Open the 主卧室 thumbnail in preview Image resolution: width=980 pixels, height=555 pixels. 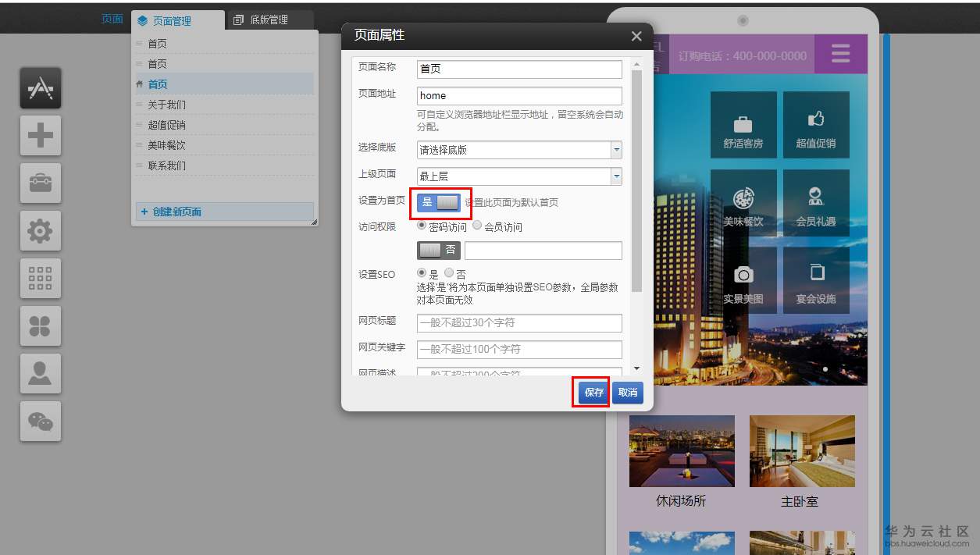pyautogui.click(x=802, y=451)
